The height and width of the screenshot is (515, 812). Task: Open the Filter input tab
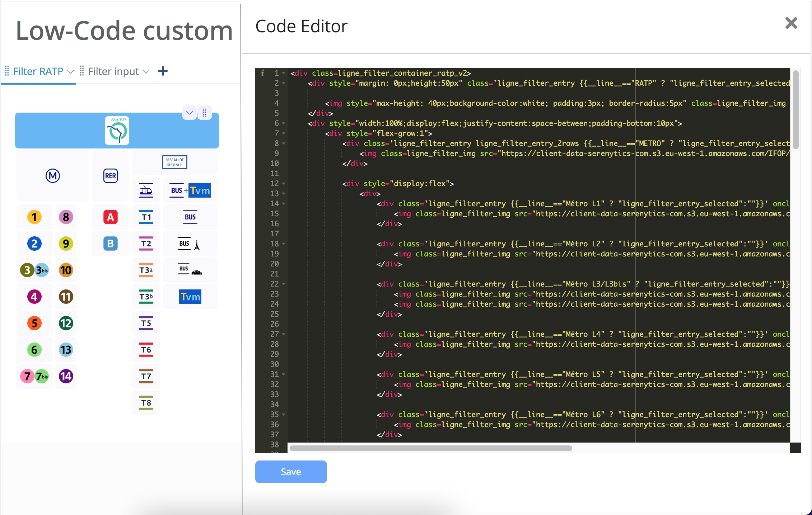113,71
